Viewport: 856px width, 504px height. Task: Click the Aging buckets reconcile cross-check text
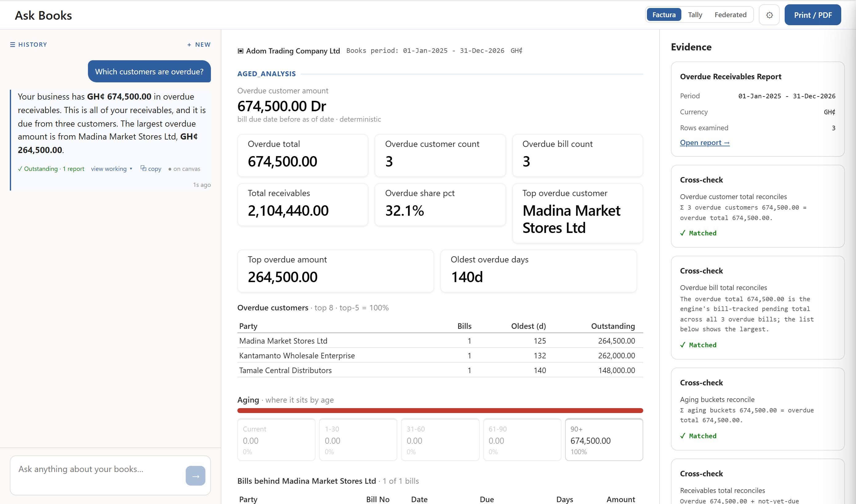[x=717, y=400]
